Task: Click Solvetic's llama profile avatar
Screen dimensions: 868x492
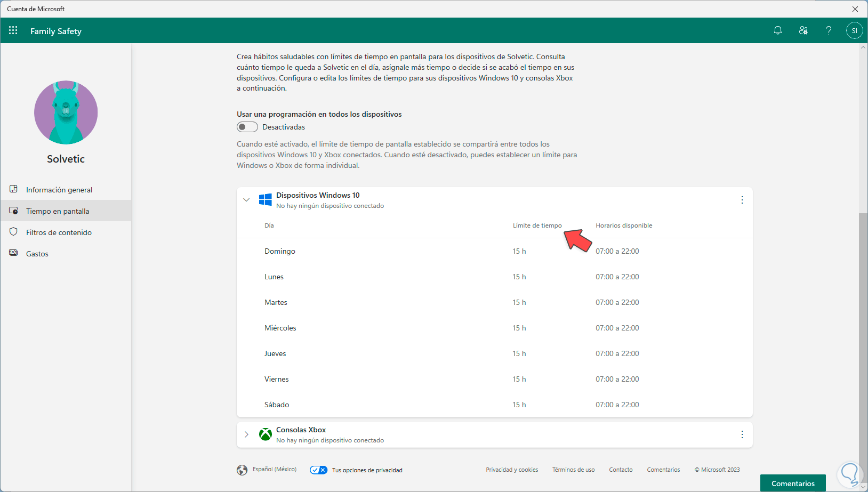Action: [66, 112]
